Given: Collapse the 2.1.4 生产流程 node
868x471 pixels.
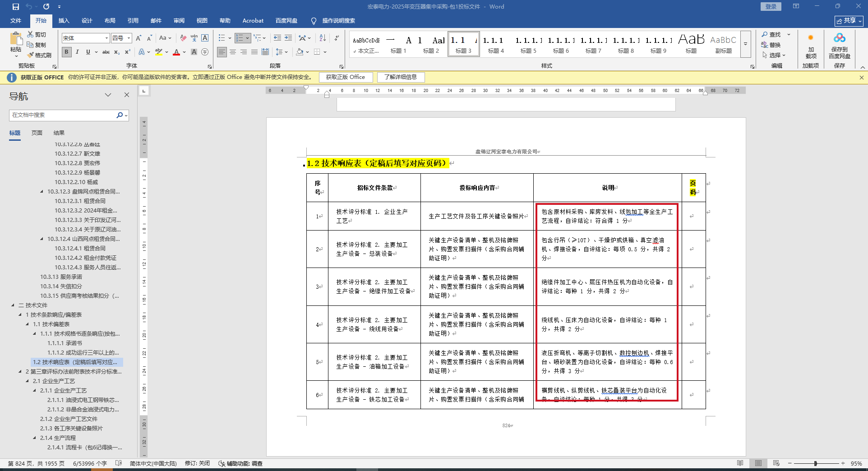Looking at the screenshot, I should coord(35,438).
